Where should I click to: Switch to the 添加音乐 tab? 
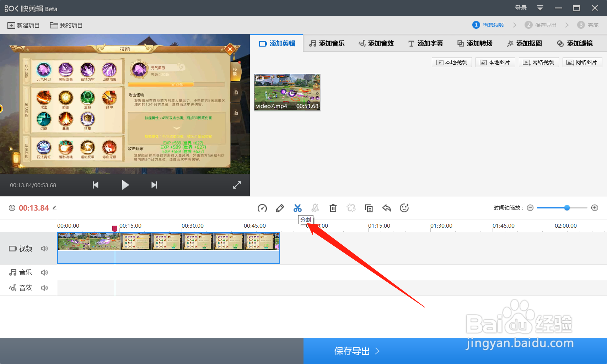click(327, 43)
